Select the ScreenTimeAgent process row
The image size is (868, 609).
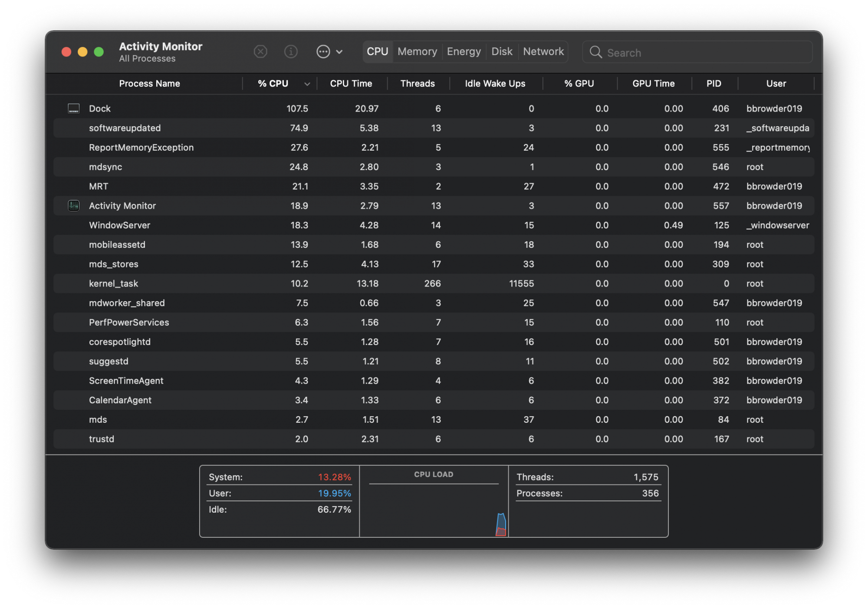[x=434, y=381]
